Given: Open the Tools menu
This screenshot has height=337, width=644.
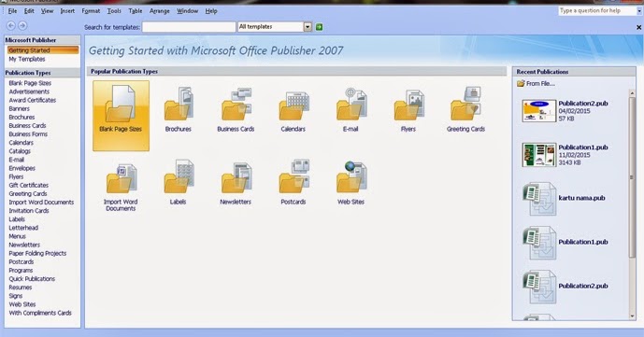Looking at the screenshot, I should [x=114, y=11].
